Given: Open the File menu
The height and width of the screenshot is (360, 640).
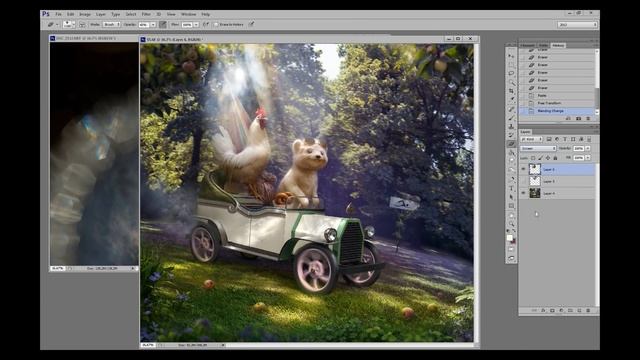Looking at the screenshot, I should [58, 14].
